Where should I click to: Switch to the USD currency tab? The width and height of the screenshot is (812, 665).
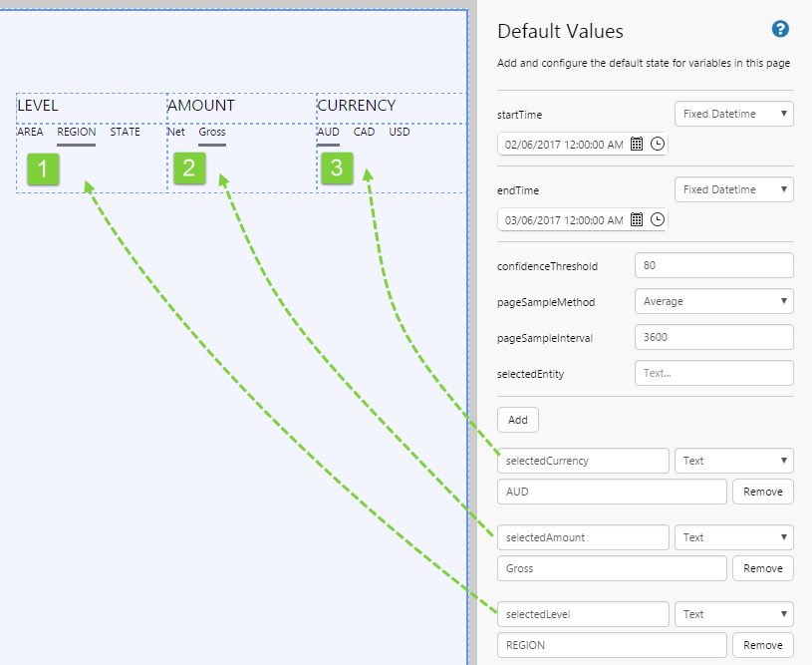[400, 132]
